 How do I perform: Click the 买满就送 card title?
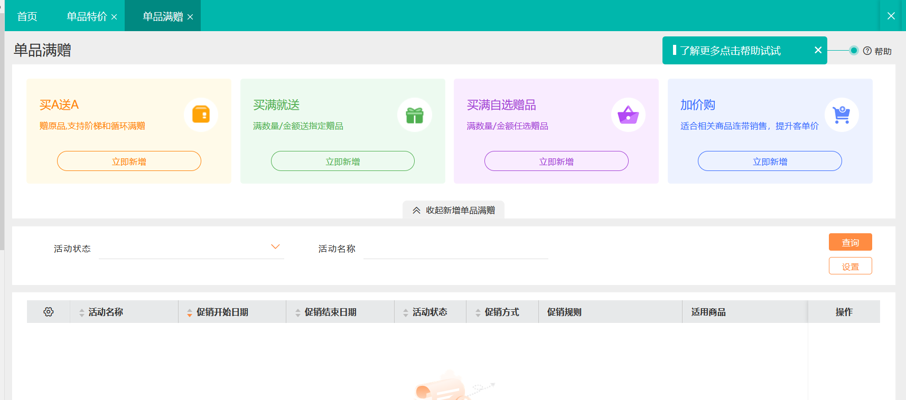[276, 105]
